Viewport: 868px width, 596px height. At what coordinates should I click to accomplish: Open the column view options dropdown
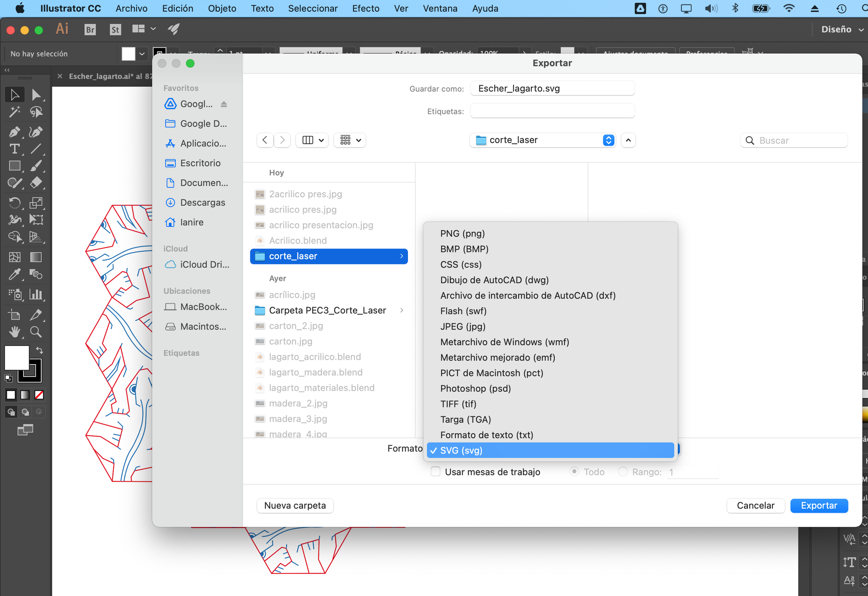(312, 140)
